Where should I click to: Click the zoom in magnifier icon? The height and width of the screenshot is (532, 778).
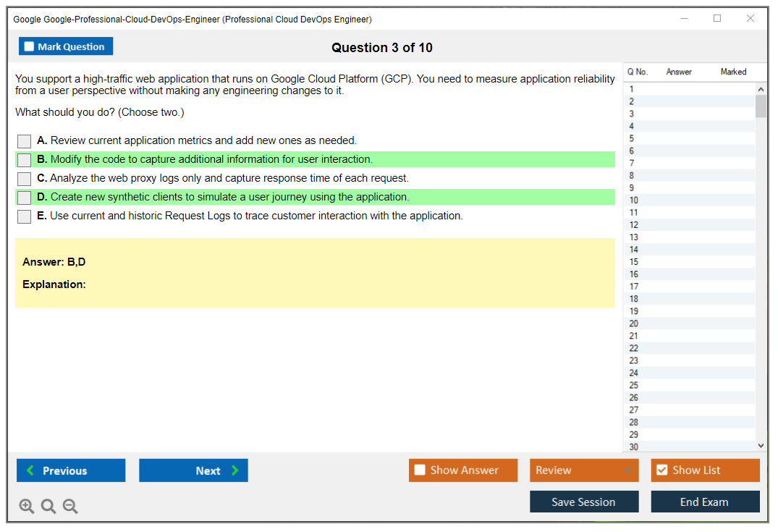point(27,507)
